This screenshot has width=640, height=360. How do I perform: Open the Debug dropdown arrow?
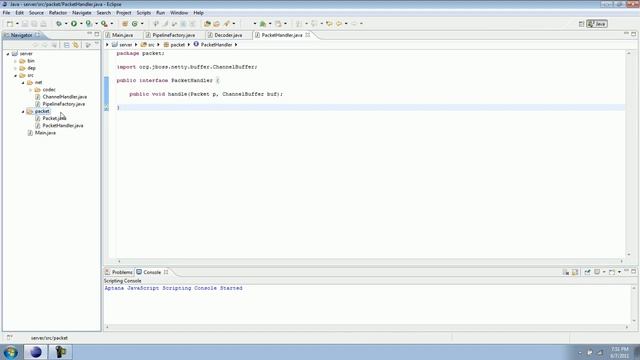(x=66, y=24)
